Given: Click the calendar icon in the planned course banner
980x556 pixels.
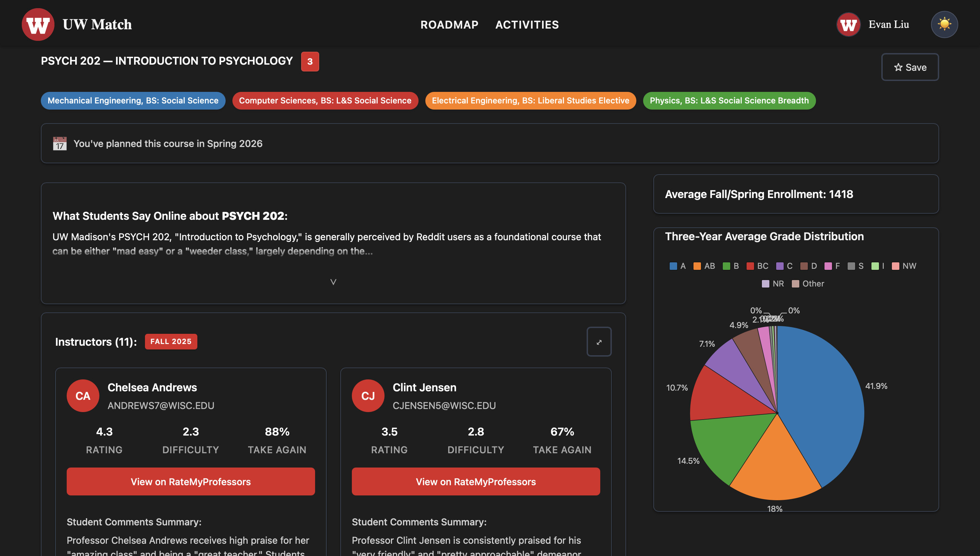Looking at the screenshot, I should (60, 144).
